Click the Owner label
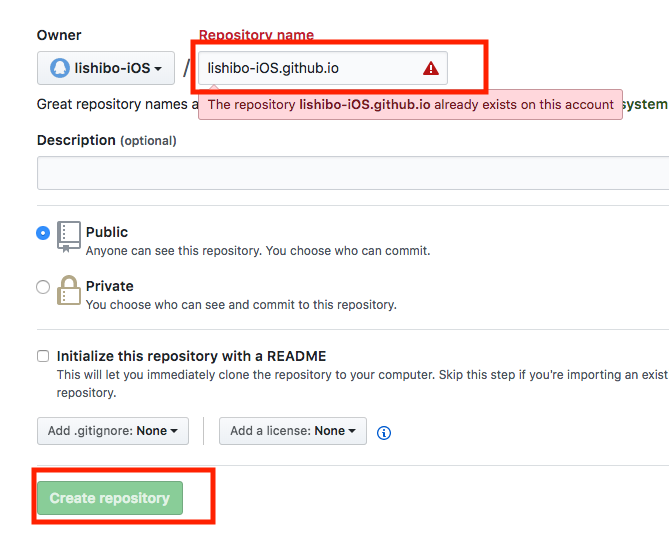Viewport: 669px width, 533px height. (59, 35)
